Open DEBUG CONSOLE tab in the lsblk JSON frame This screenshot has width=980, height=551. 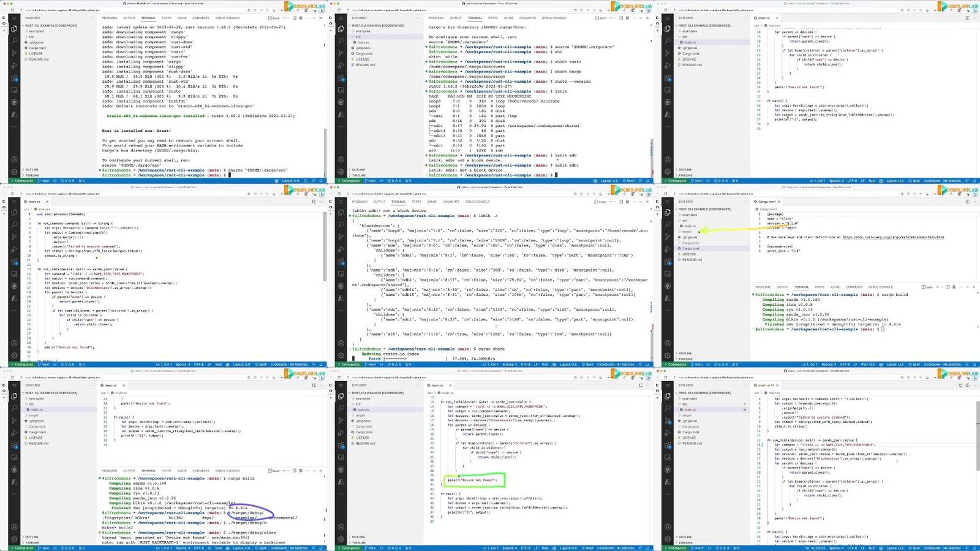[477, 202]
